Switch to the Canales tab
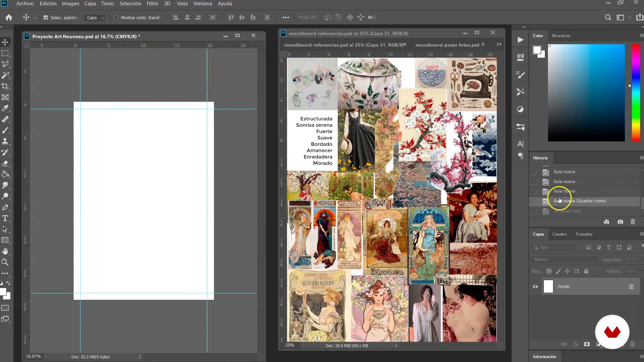The height and width of the screenshot is (362, 644). click(559, 234)
